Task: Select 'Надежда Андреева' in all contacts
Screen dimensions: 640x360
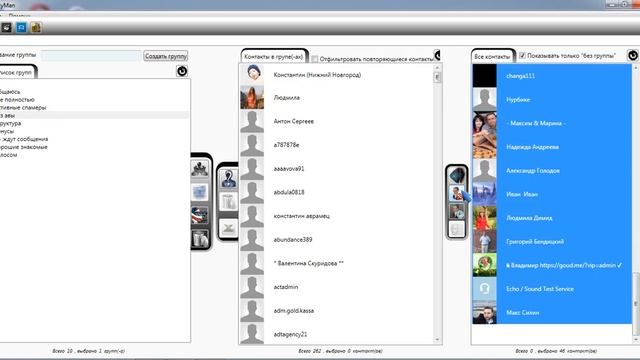Action: click(552, 147)
